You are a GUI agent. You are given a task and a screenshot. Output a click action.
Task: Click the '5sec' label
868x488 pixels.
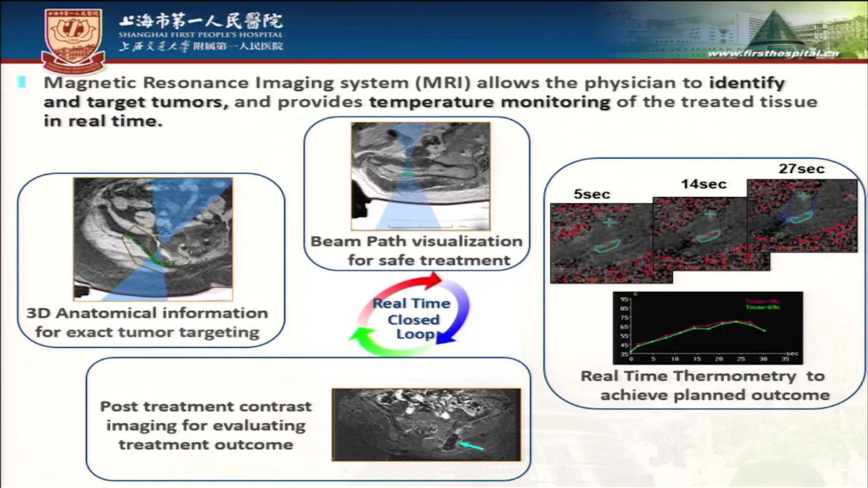pyautogui.click(x=592, y=194)
